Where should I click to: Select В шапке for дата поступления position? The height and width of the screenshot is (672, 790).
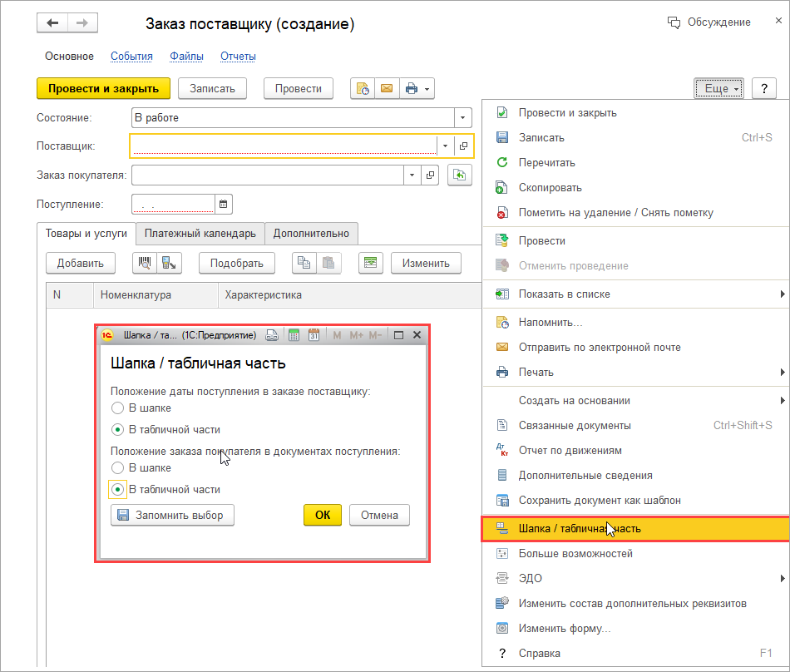[117, 408]
